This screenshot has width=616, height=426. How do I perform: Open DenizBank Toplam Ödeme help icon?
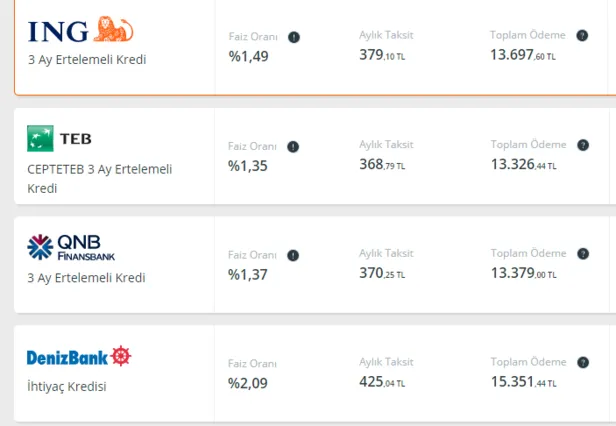click(582, 362)
